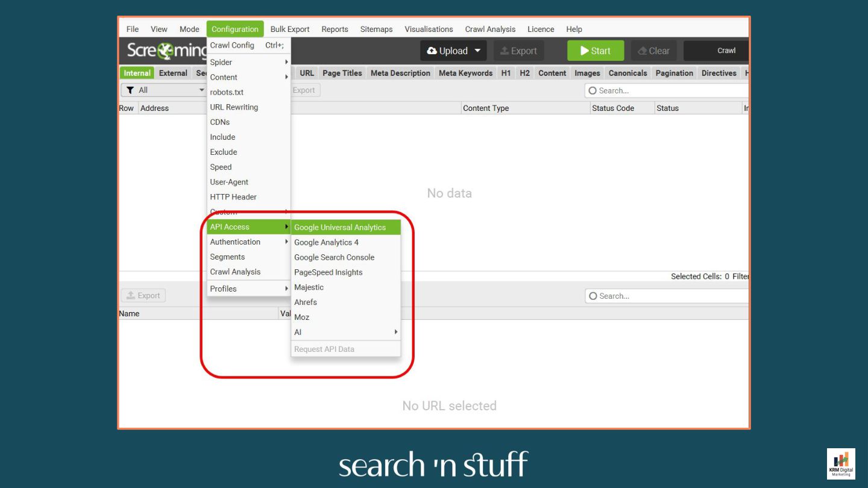The height and width of the screenshot is (488, 868).
Task: Choose Moz API option
Action: 346,317
